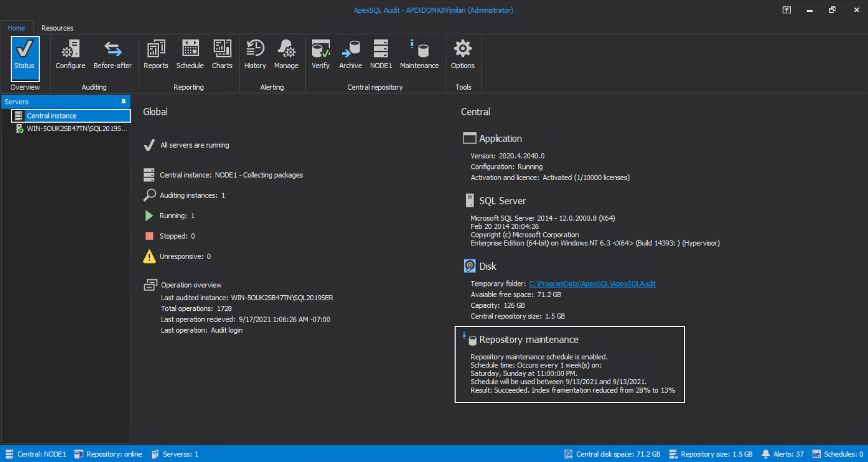Switch to the Resources tab

click(x=57, y=28)
